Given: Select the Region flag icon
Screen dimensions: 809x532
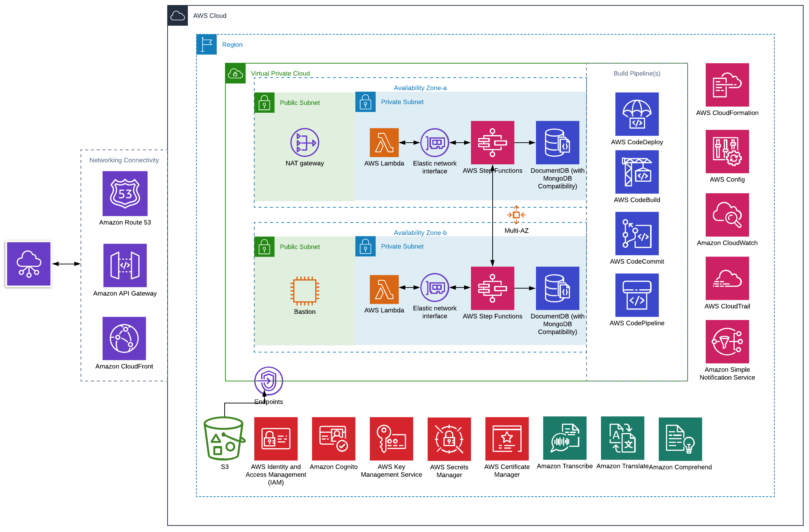Looking at the screenshot, I should [207, 44].
